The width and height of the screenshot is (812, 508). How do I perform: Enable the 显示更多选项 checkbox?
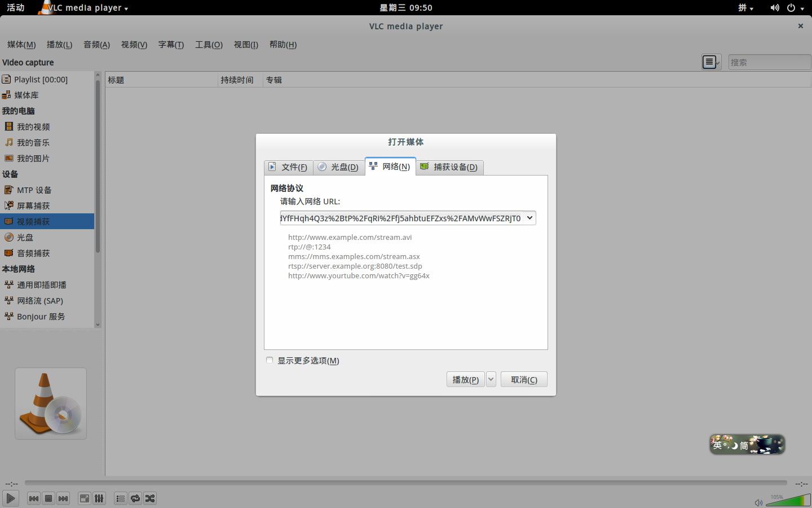[x=270, y=360]
